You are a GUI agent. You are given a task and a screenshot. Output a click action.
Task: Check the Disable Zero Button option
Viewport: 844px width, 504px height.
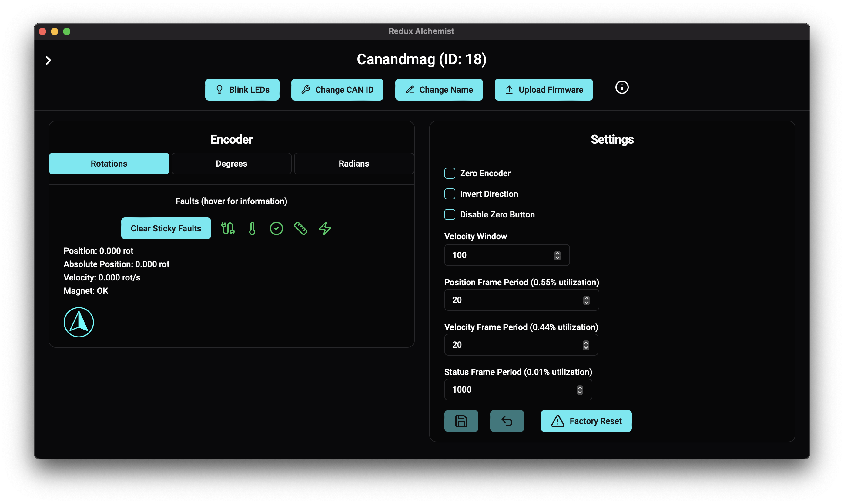[x=450, y=215]
